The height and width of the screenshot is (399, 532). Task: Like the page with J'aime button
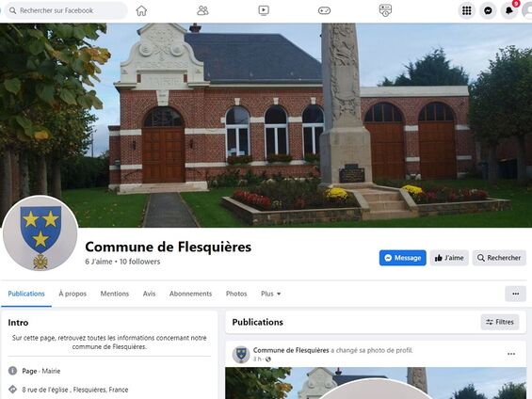coord(449,258)
